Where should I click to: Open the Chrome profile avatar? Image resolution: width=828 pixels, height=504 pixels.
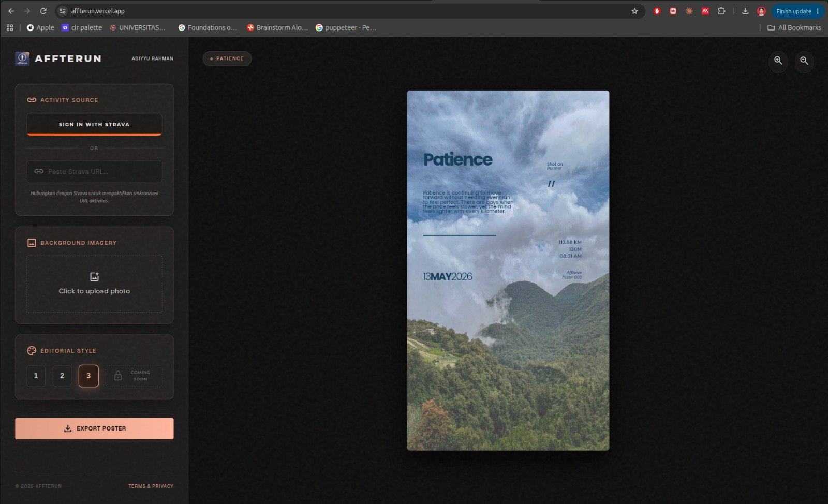pyautogui.click(x=761, y=11)
